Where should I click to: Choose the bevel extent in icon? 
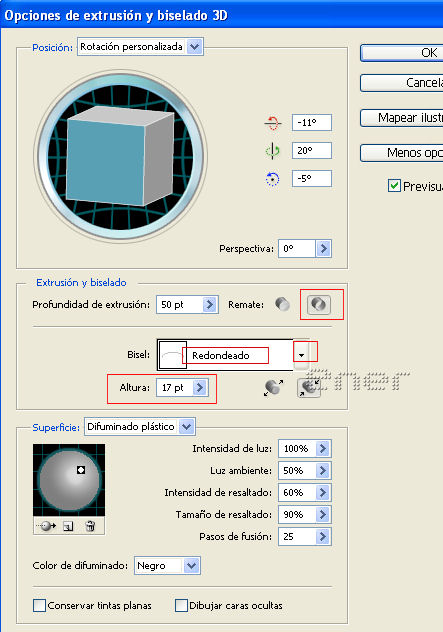coord(308,388)
